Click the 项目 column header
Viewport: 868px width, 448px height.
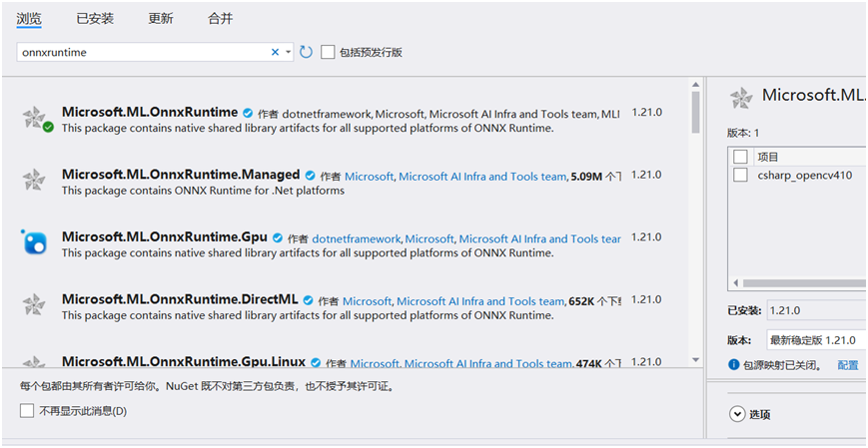[768, 157]
